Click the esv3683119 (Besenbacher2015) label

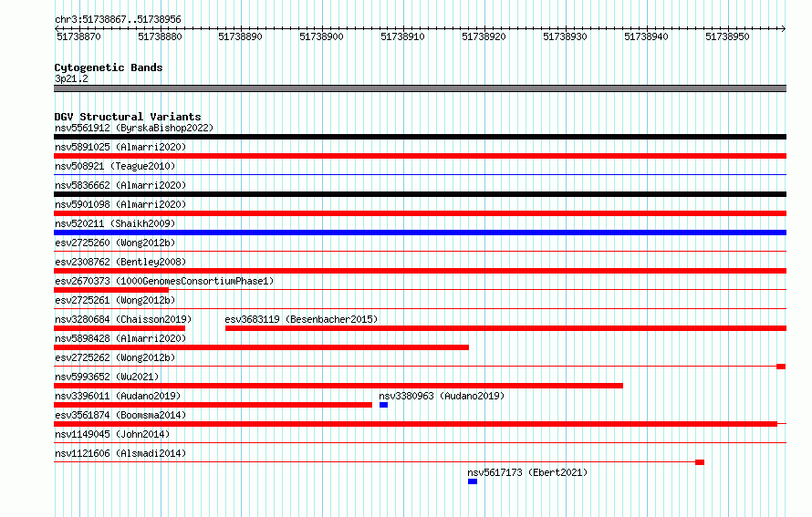301,319
